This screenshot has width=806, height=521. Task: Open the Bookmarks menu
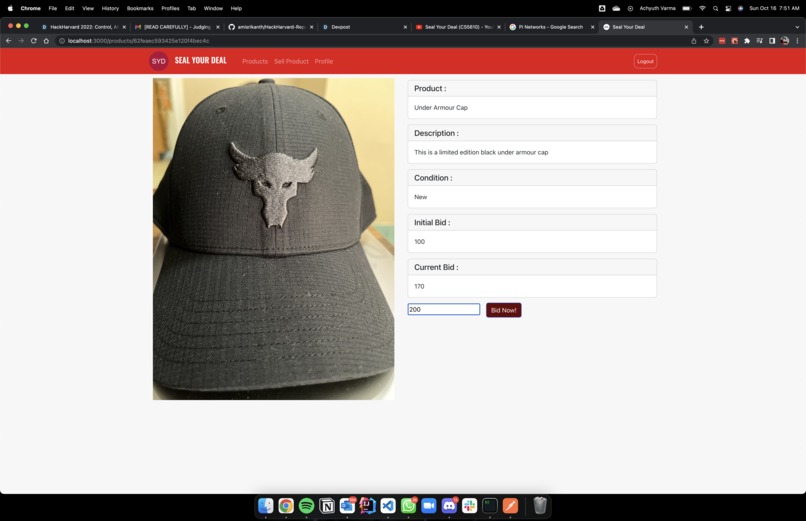(140, 8)
